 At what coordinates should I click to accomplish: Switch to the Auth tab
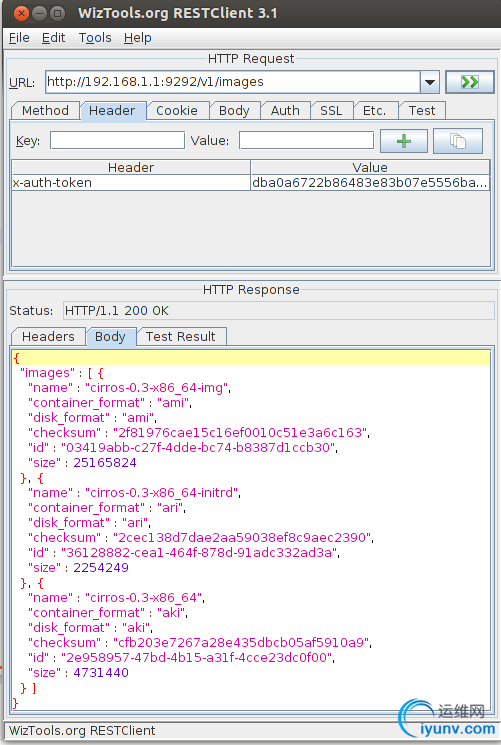285,111
